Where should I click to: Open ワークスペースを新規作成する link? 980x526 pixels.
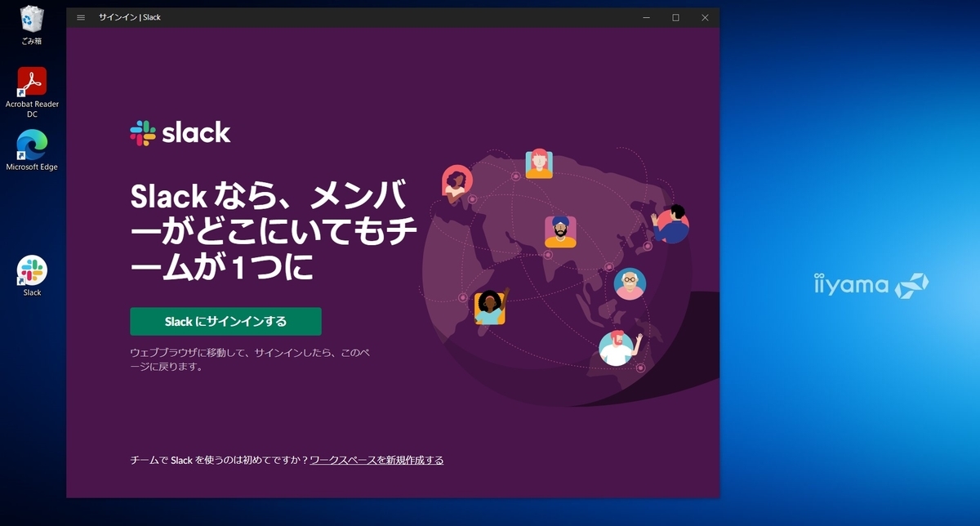point(376,461)
